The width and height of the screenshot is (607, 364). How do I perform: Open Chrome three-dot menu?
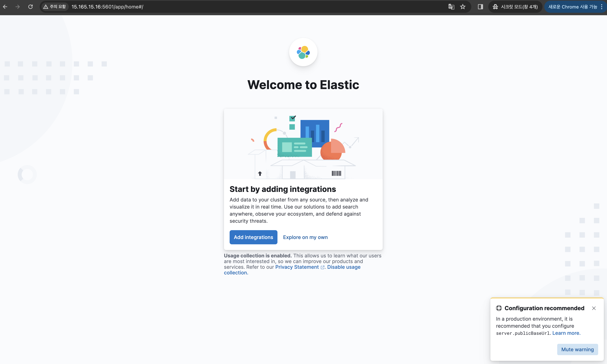[x=602, y=7]
